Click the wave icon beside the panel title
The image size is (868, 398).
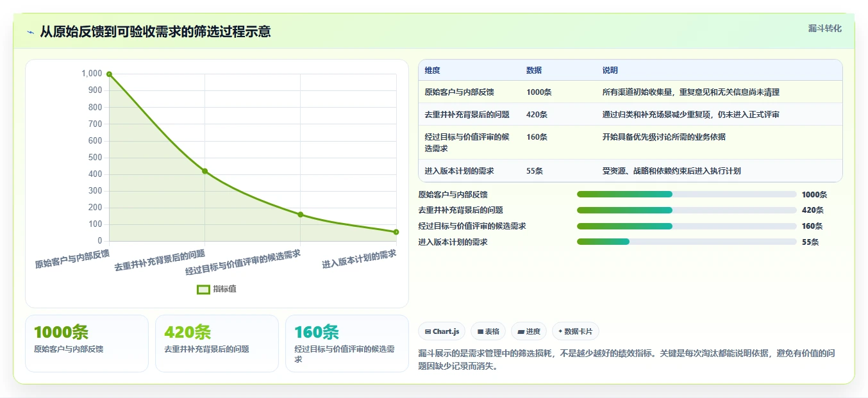point(30,32)
